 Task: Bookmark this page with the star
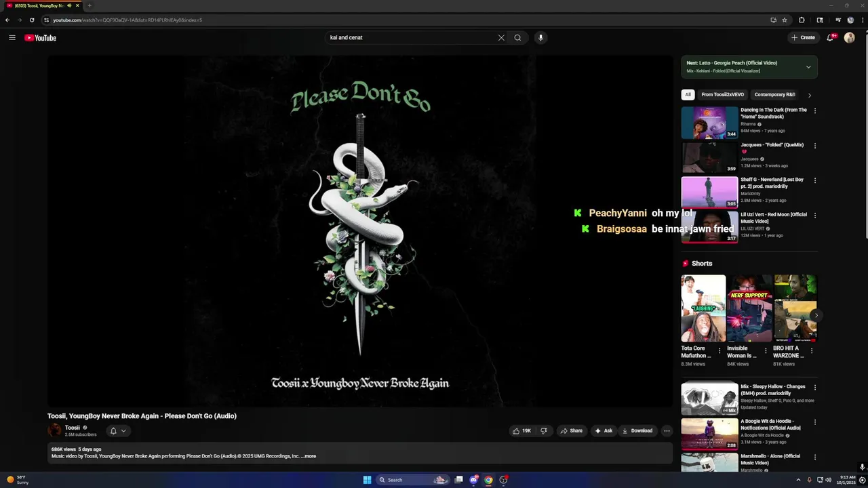(x=785, y=20)
